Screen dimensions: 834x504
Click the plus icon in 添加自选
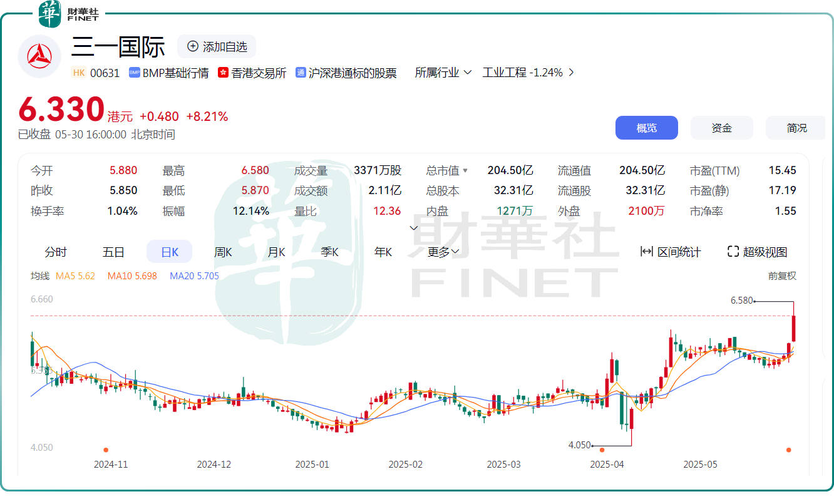[x=193, y=46]
